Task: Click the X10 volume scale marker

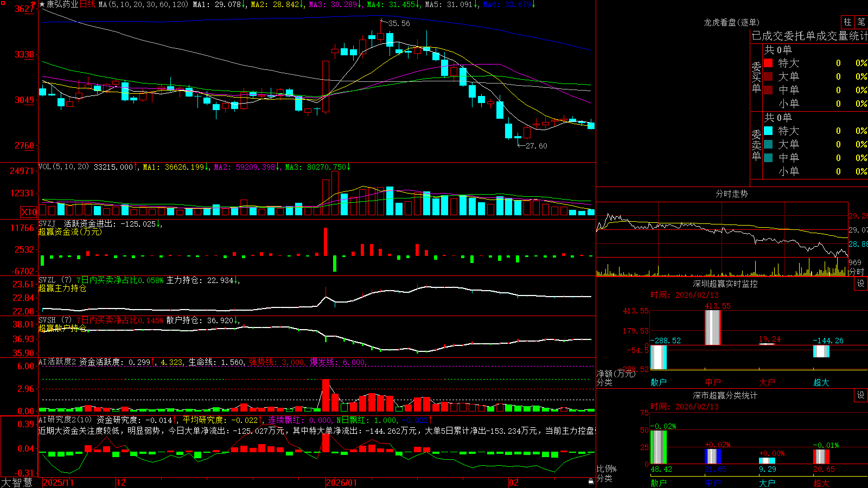Action: coord(29,212)
